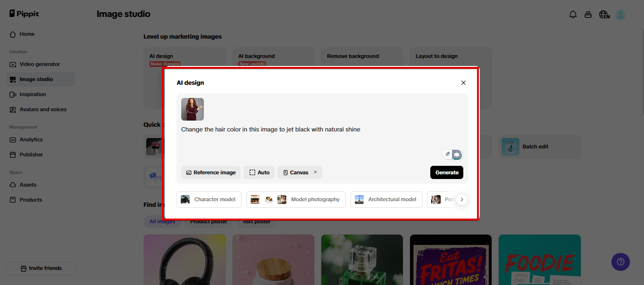Viewport: 644px width, 285px height.
Task: Open the user profile avatar
Action: [620, 15]
